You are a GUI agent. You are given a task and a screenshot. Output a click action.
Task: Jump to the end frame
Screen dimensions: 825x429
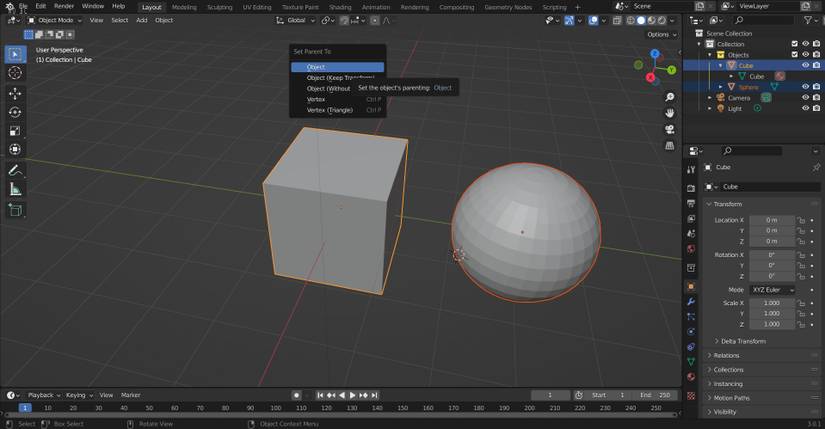pyautogui.click(x=374, y=395)
